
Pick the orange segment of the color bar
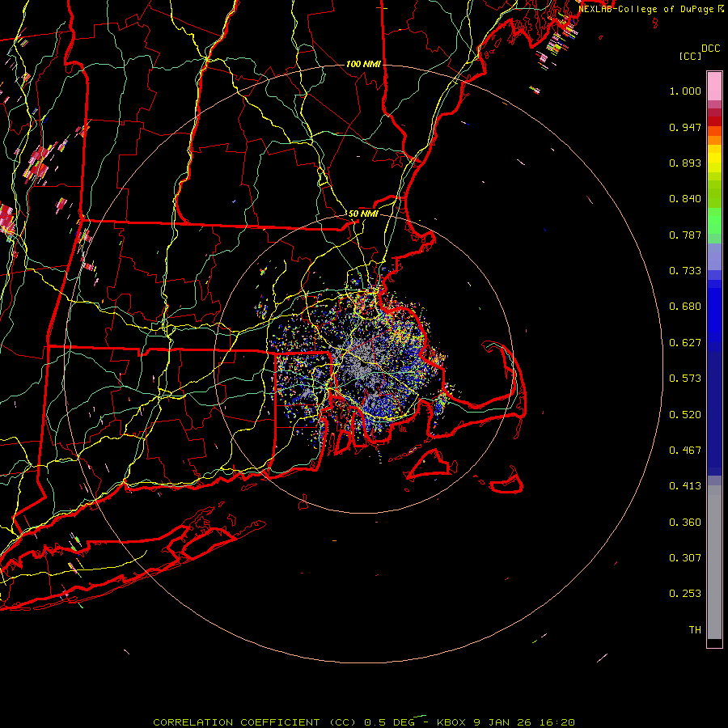(x=714, y=136)
